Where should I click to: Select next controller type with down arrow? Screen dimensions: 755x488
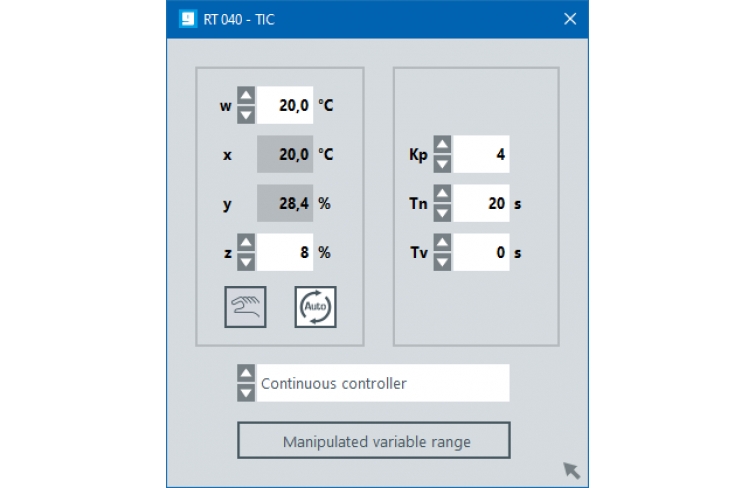(x=246, y=393)
